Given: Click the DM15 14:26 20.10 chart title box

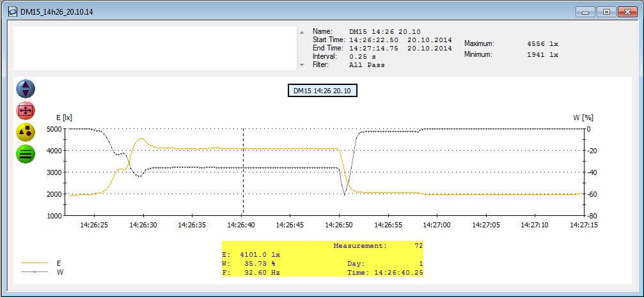Looking at the screenshot, I should point(322,91).
